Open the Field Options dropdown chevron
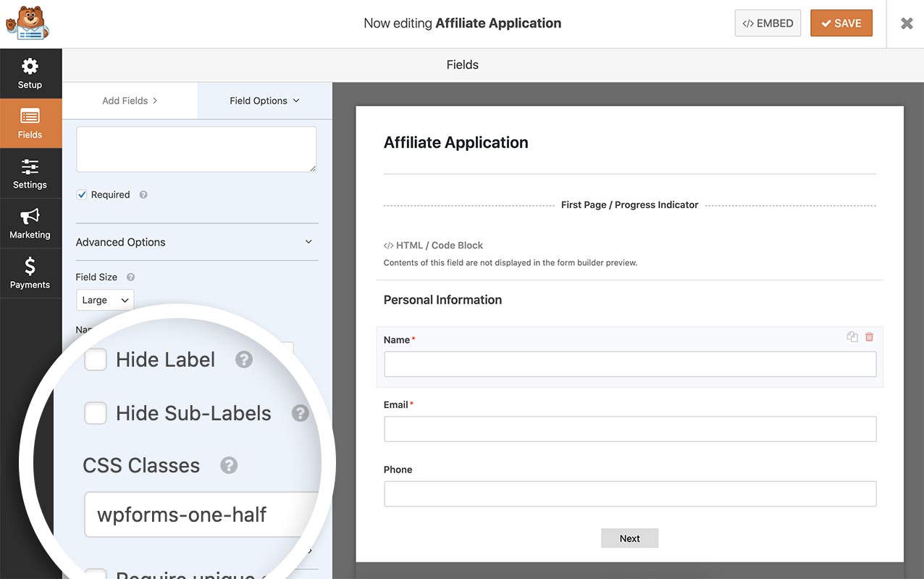 click(297, 101)
